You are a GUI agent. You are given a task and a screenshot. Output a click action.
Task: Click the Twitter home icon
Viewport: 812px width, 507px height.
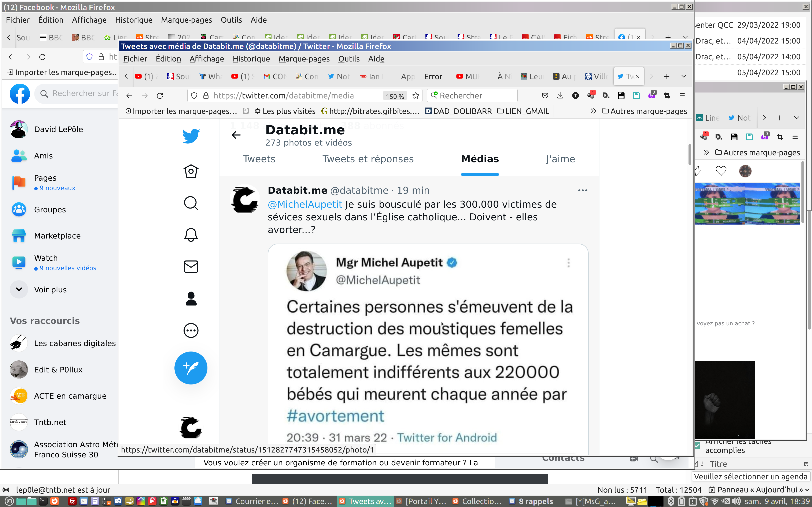191,171
